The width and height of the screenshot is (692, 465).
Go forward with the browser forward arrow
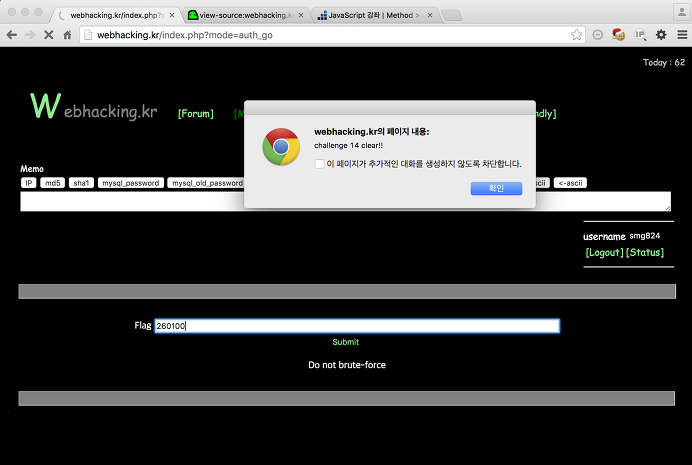30,35
